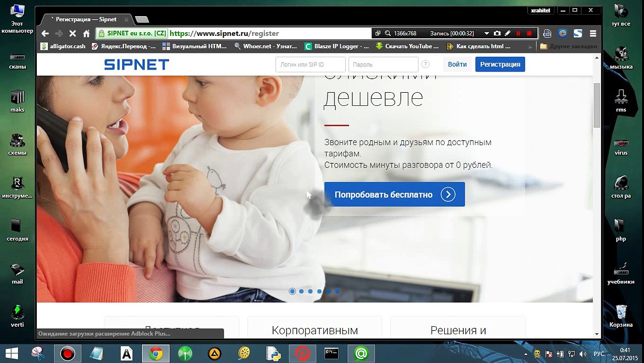Open the Windows Start button
This screenshot has height=363, width=644.
(x=12, y=353)
